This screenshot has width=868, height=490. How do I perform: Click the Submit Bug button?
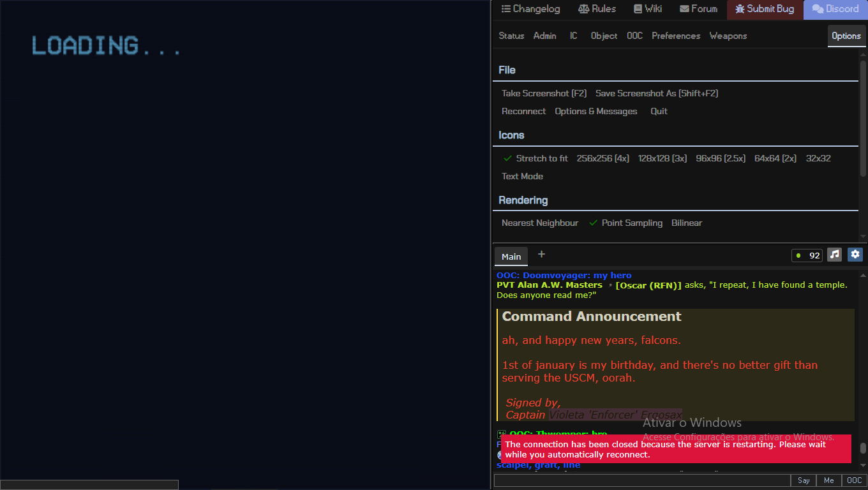point(765,9)
